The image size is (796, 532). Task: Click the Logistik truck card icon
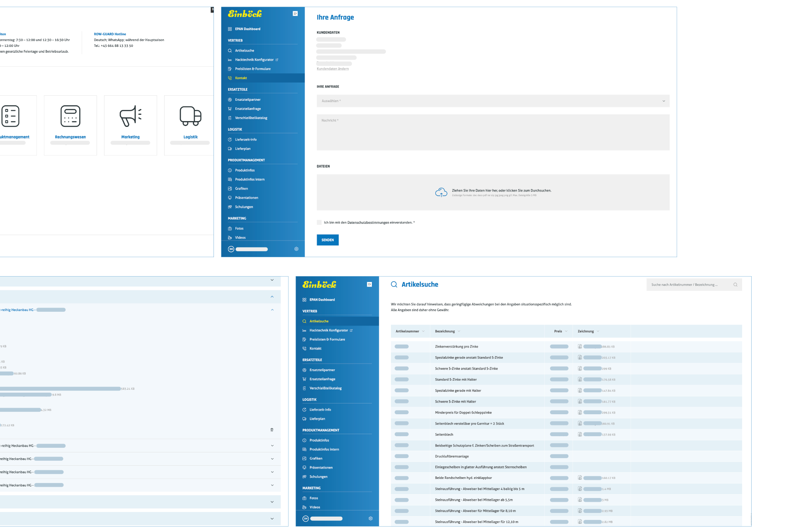(191, 116)
